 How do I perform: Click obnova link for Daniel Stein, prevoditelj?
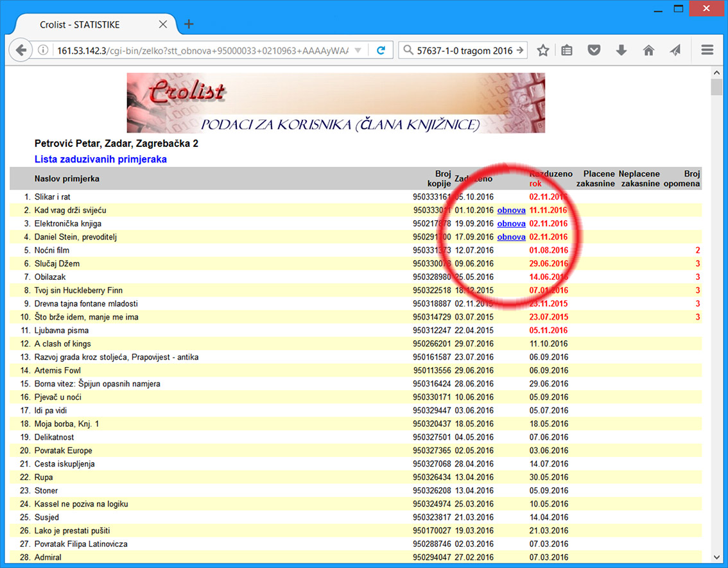(511, 237)
